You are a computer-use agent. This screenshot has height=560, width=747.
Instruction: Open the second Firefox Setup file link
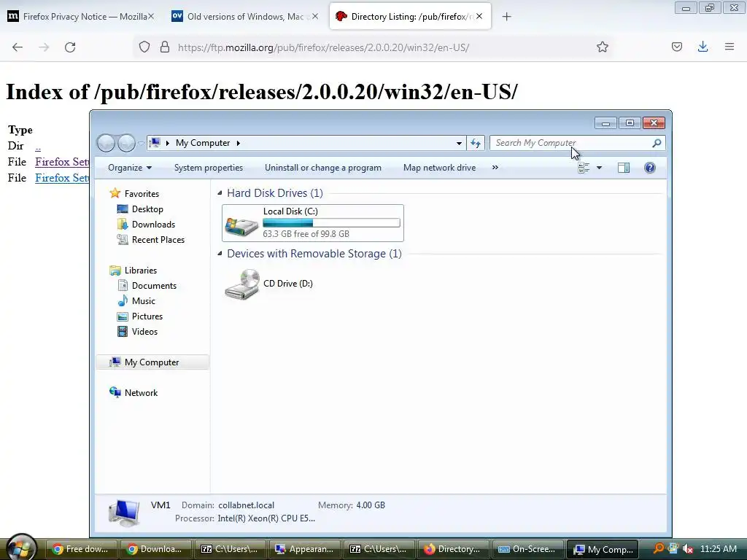click(62, 178)
